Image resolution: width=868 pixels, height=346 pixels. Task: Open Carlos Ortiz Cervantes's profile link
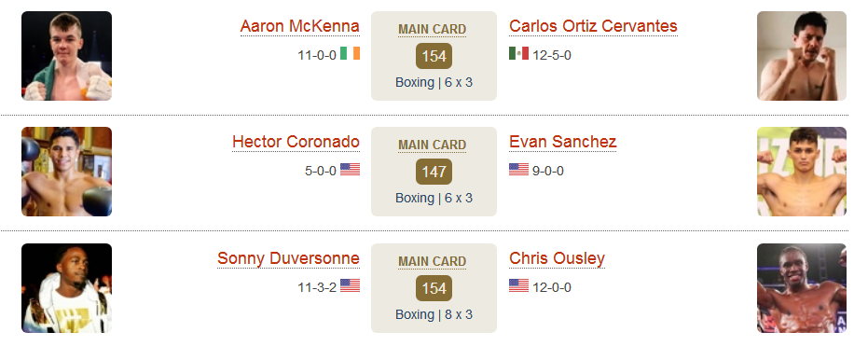(593, 26)
